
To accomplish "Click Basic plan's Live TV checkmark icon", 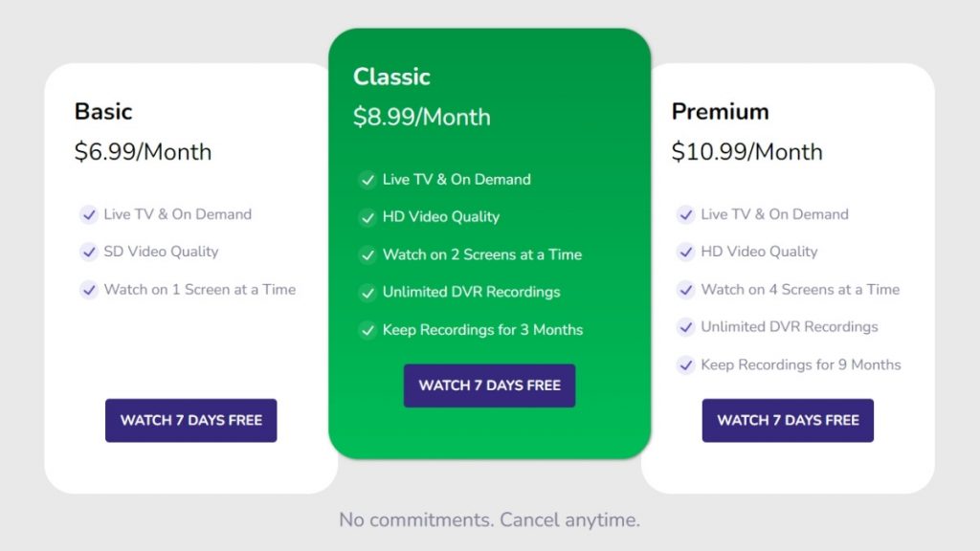I will coord(89,214).
